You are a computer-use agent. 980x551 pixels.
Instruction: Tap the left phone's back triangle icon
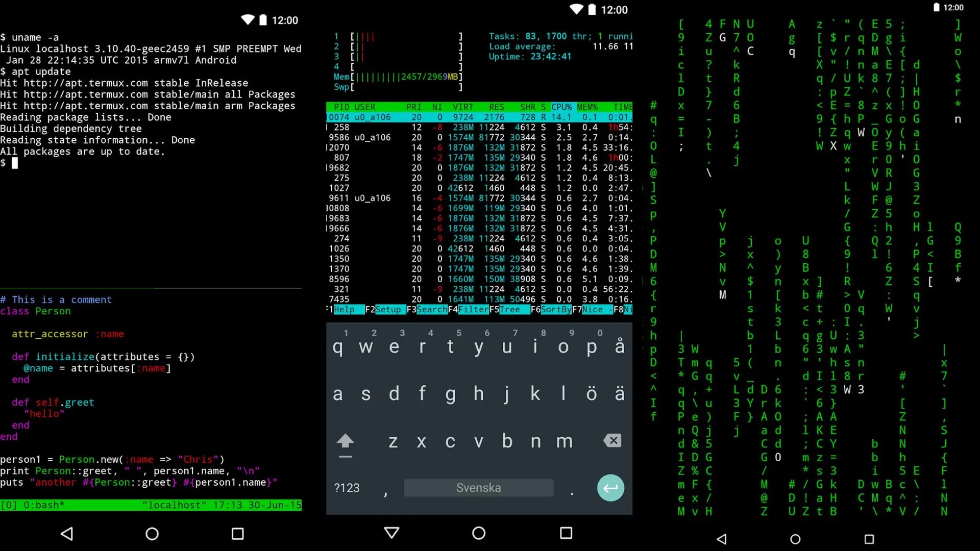[x=67, y=534]
